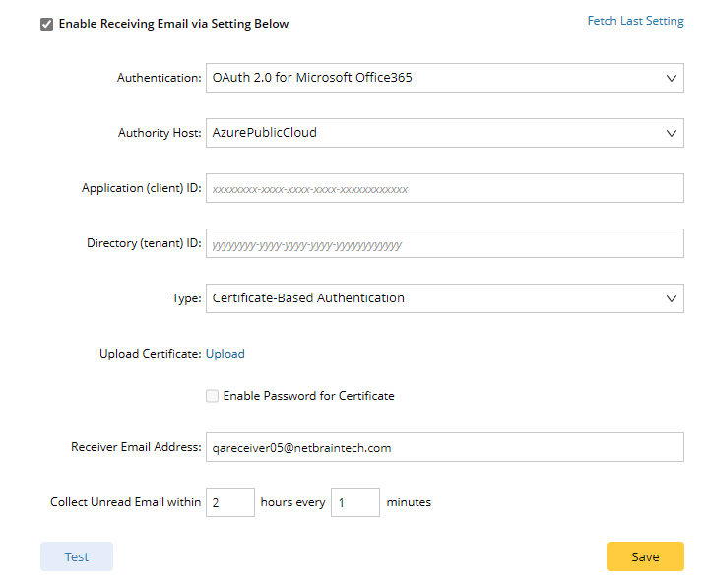Click into Directory (tenant) ID input

pos(444,243)
